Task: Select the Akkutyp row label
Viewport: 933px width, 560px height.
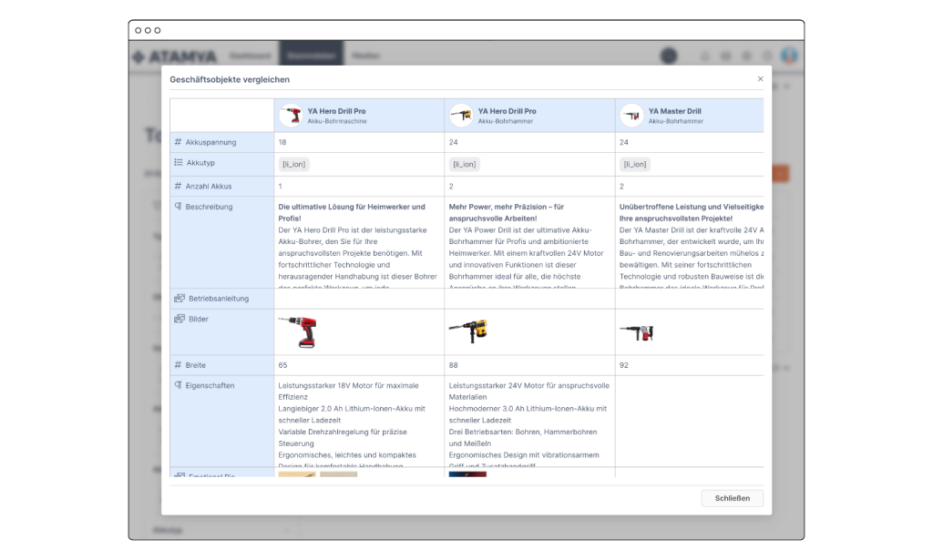Action: tap(200, 162)
